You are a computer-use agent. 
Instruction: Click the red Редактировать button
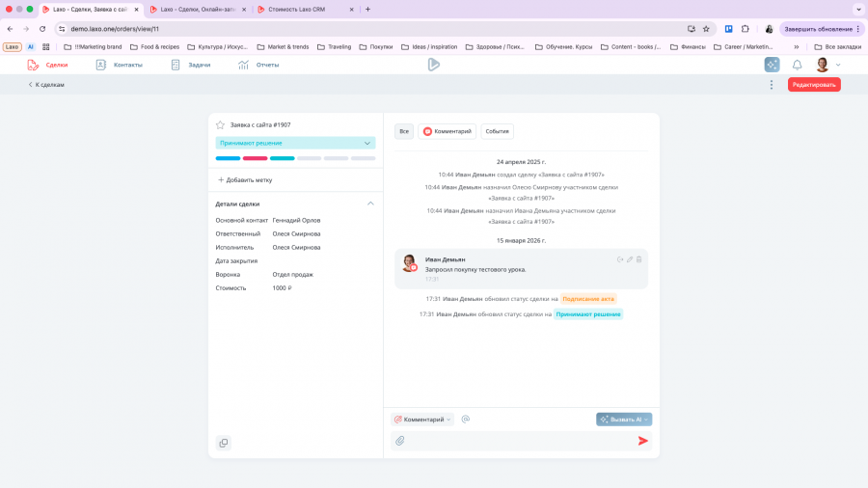coord(813,85)
